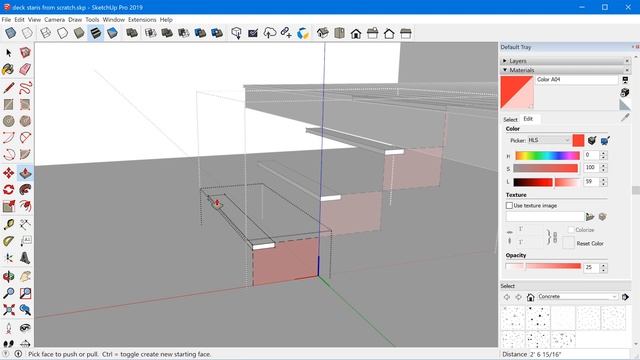The image size is (640, 360).
Task: Set camera to Iso house view
Action: pyautogui.click(x=322, y=33)
